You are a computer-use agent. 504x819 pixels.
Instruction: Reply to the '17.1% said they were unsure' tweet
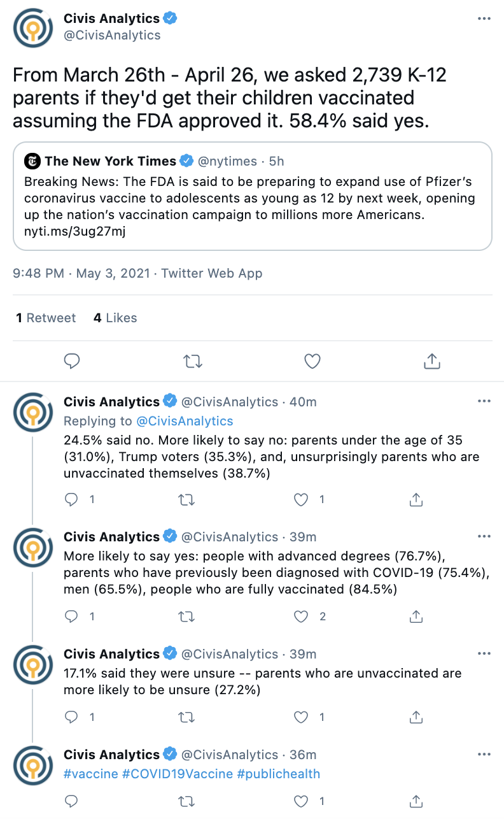(x=72, y=717)
